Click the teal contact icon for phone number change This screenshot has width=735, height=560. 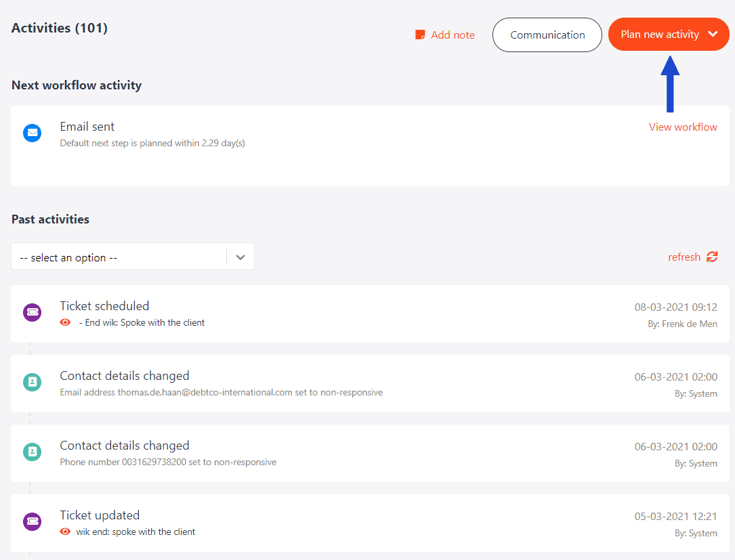(x=33, y=452)
